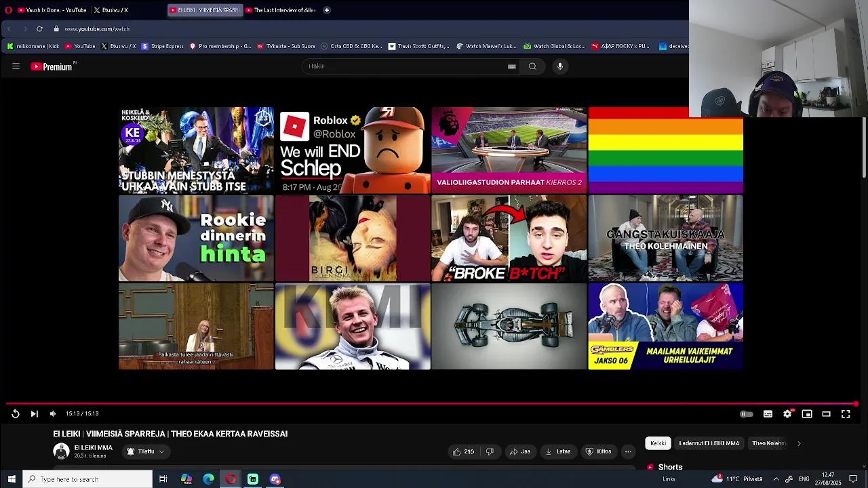Start voice search with microphone icon
Screen dimensions: 868x488
point(560,66)
